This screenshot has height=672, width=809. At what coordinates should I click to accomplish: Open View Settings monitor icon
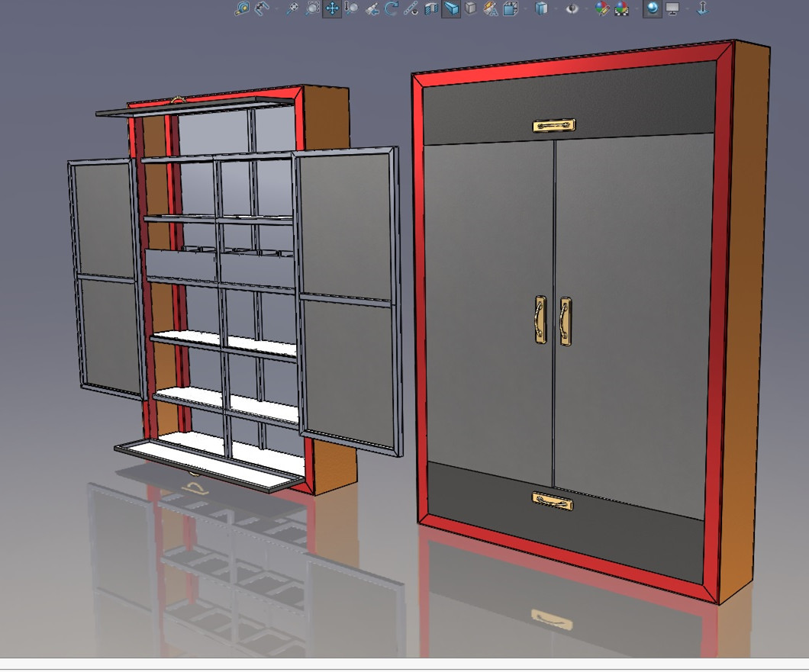coord(672,8)
